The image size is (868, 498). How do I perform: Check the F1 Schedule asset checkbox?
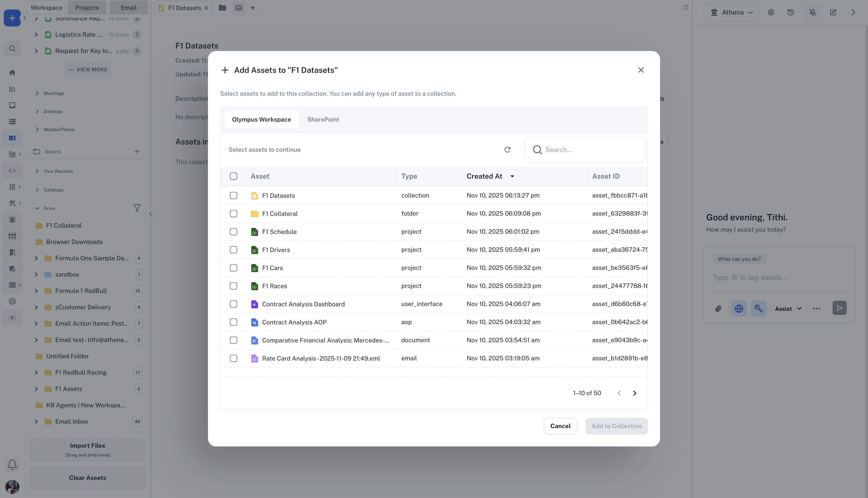234,232
